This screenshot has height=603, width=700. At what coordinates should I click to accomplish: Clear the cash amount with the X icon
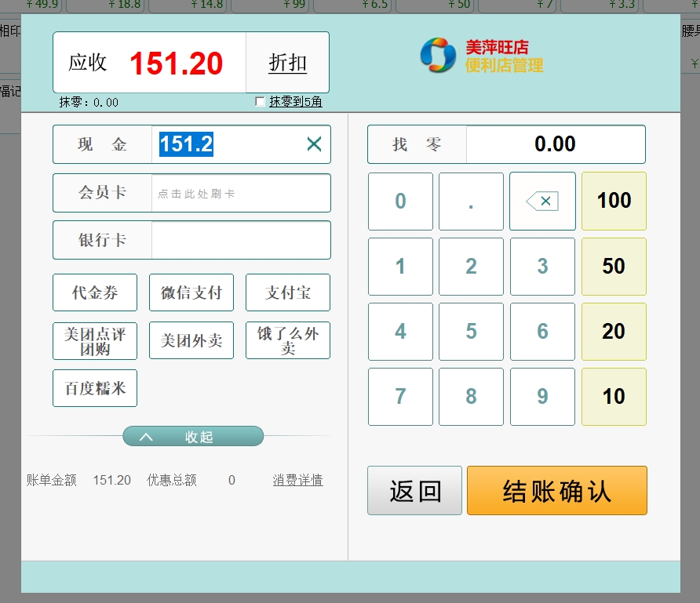click(314, 144)
